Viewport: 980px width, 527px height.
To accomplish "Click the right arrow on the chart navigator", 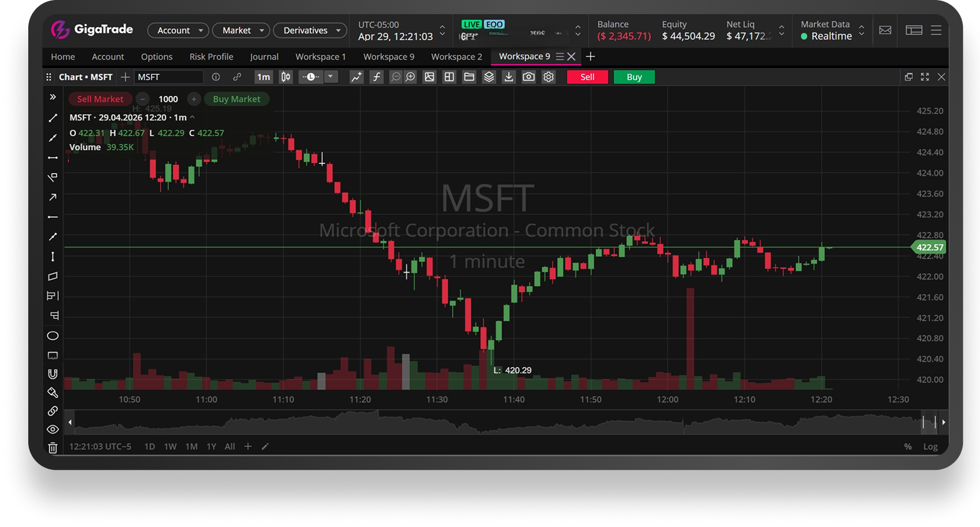I will pos(943,422).
